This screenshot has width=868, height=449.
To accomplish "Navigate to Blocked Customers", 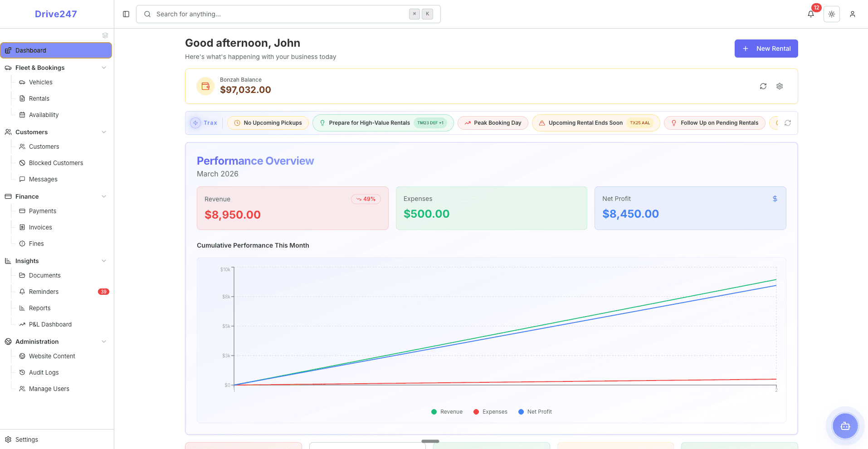I will tap(56, 163).
